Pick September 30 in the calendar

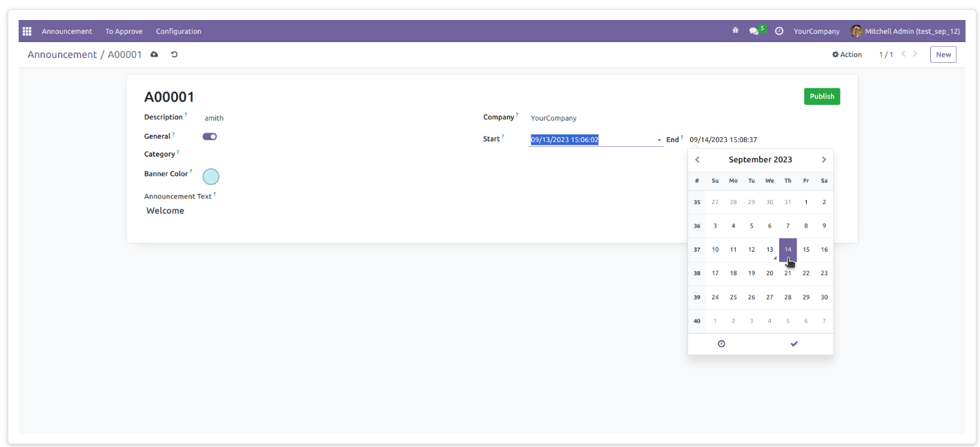point(824,297)
